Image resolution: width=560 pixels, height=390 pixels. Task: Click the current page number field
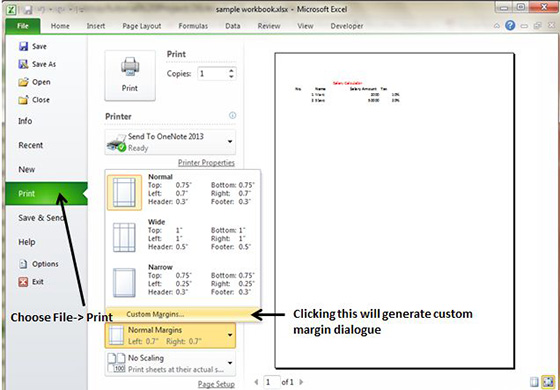(x=271, y=382)
